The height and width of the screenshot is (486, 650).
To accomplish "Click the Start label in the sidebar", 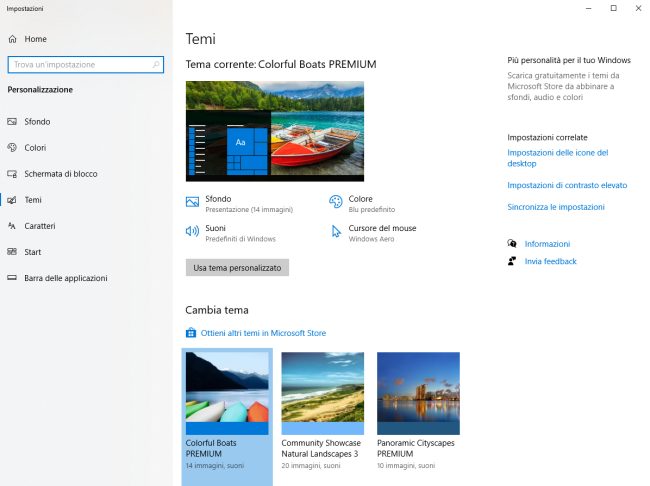I will [33, 252].
